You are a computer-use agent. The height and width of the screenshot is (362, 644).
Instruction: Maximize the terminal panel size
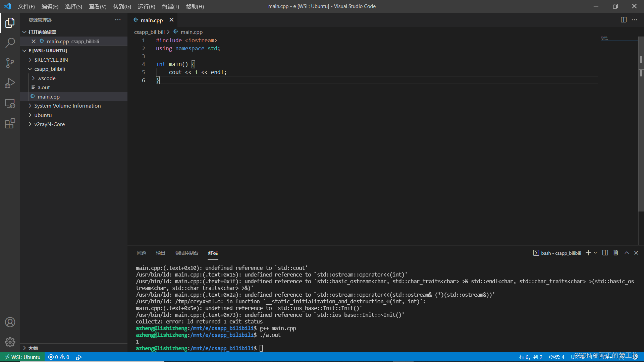click(627, 253)
